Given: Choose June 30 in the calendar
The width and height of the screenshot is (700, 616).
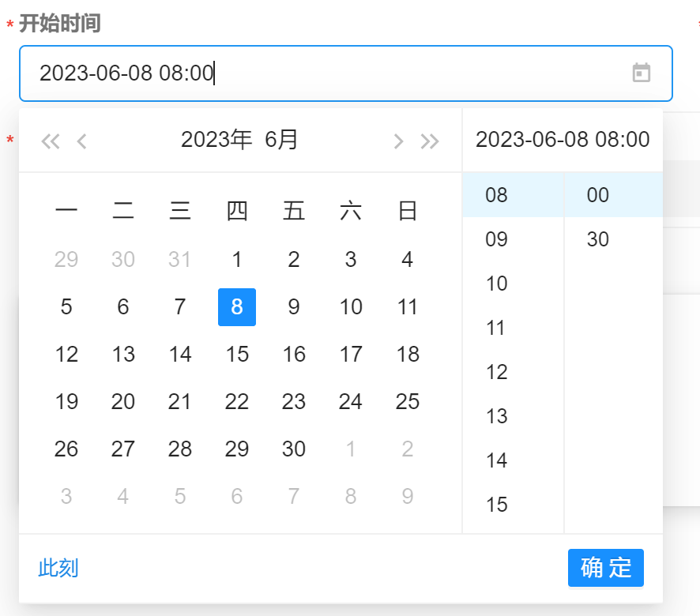Looking at the screenshot, I should [294, 449].
